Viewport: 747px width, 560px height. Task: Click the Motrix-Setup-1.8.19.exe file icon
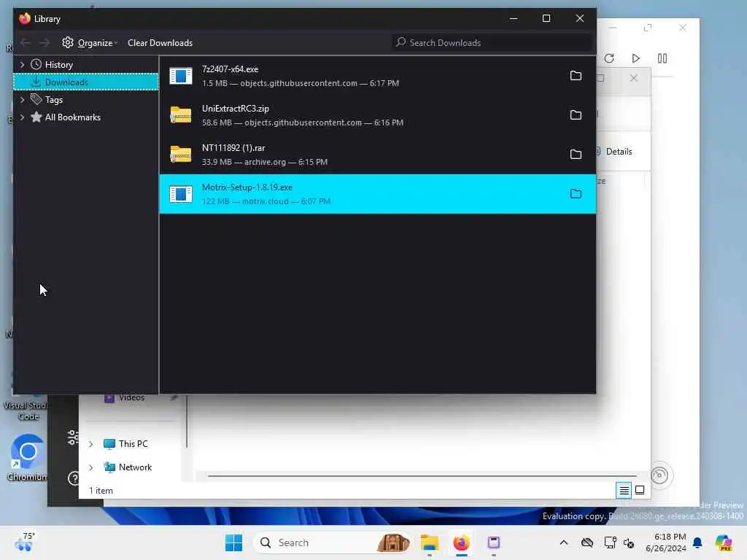(x=181, y=194)
